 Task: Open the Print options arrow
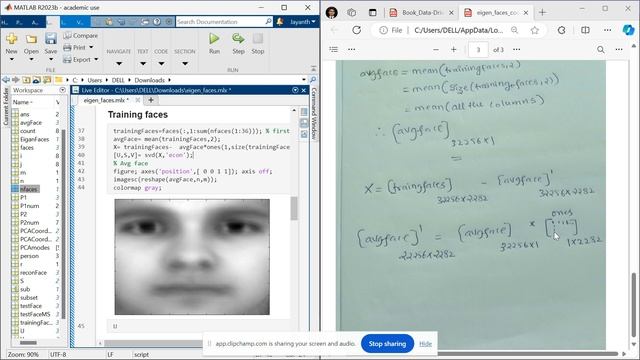point(91,47)
